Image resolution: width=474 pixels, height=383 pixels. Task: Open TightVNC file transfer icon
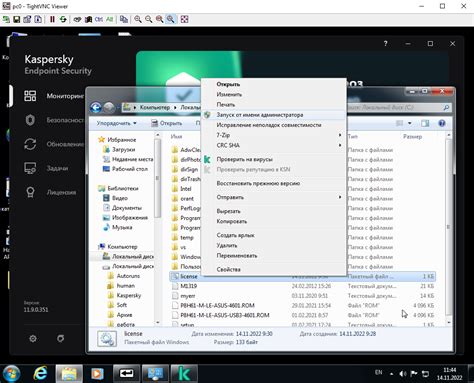[x=124, y=19]
